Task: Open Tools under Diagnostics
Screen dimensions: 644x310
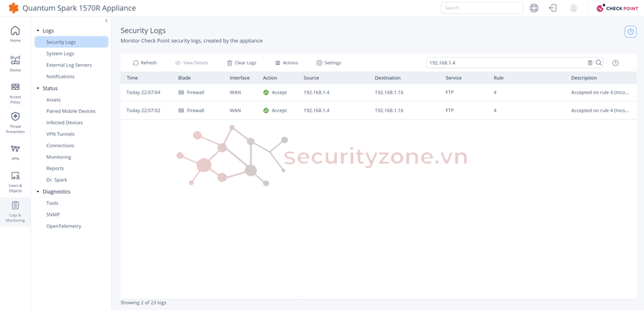Action: [52, 203]
